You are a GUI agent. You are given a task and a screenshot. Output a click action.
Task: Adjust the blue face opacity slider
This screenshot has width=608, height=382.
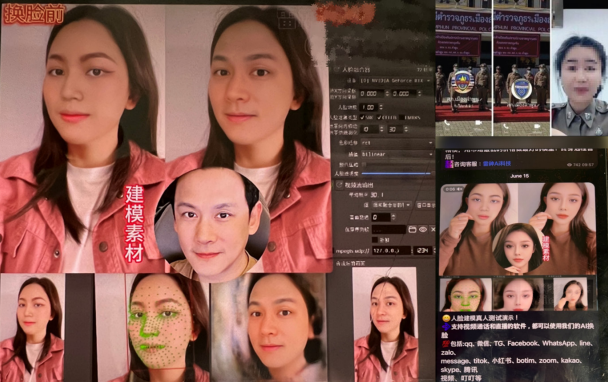click(396, 173)
